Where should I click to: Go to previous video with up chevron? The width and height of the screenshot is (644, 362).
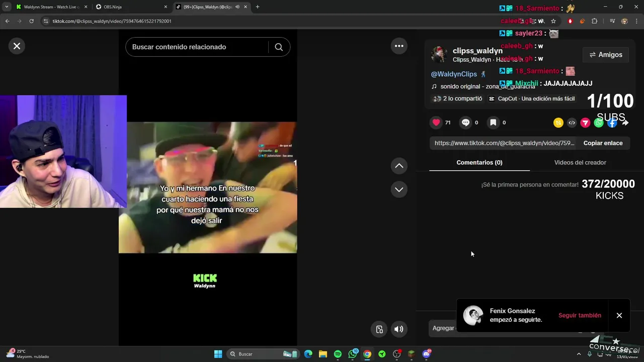[399, 166]
